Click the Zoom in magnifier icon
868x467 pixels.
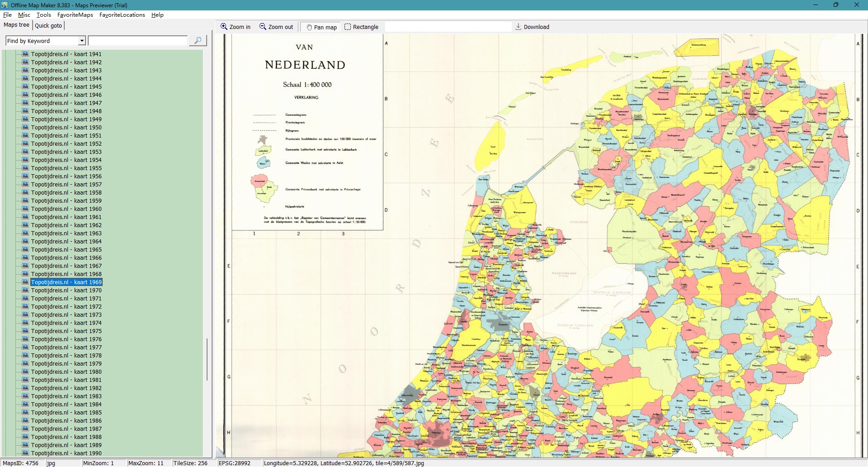tap(224, 27)
